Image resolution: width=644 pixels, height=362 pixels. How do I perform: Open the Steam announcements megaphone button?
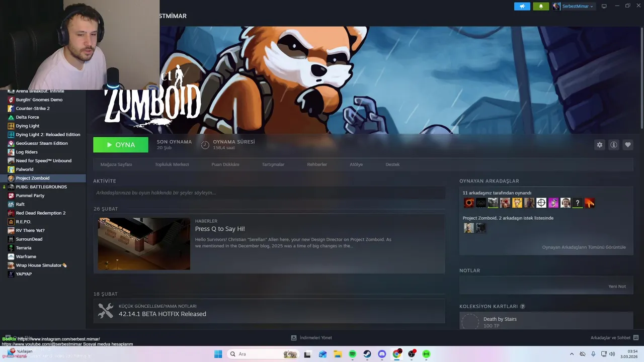[x=522, y=6]
